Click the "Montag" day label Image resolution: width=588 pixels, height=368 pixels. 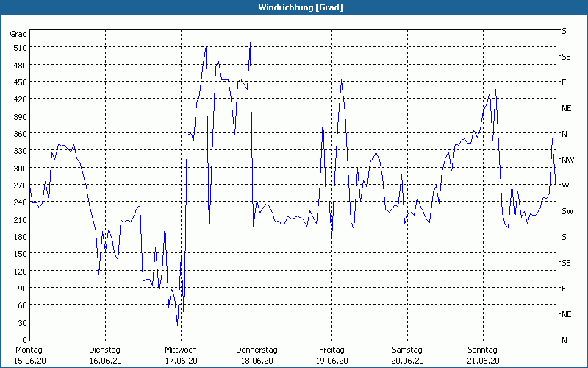click(x=29, y=350)
